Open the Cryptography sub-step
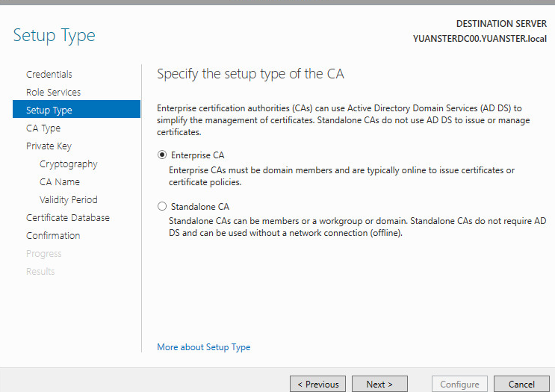The height and width of the screenshot is (392, 555). click(x=68, y=164)
